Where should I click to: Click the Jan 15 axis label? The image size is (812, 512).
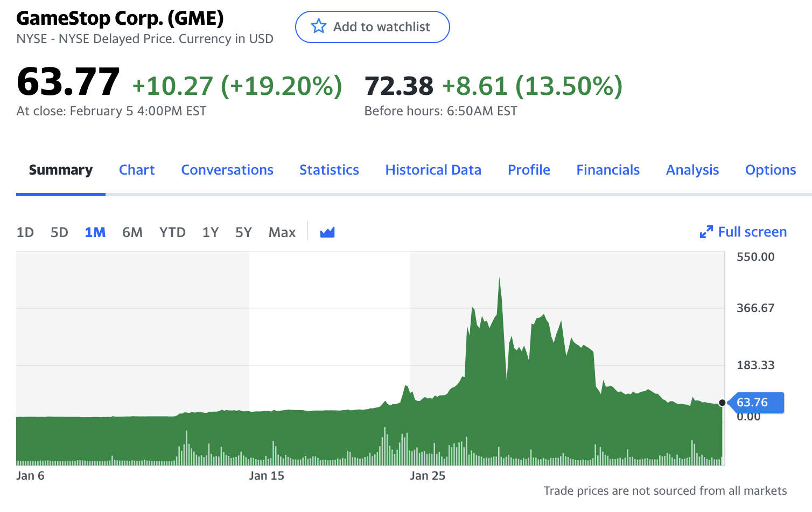[267, 476]
